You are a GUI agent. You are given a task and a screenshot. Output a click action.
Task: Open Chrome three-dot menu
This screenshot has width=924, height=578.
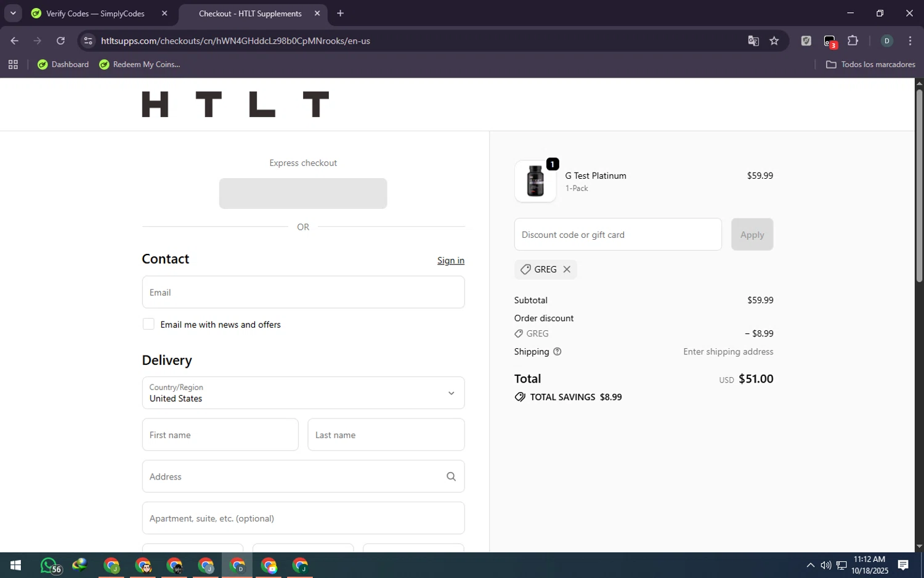coord(910,41)
